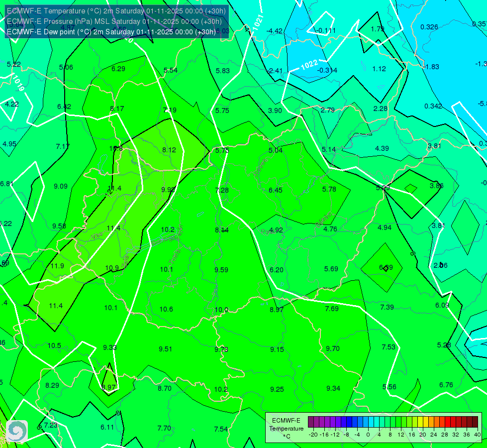Click the ECMWF-E Temperature °C legend label
The height and width of the screenshot is (448, 487).
[286, 429]
